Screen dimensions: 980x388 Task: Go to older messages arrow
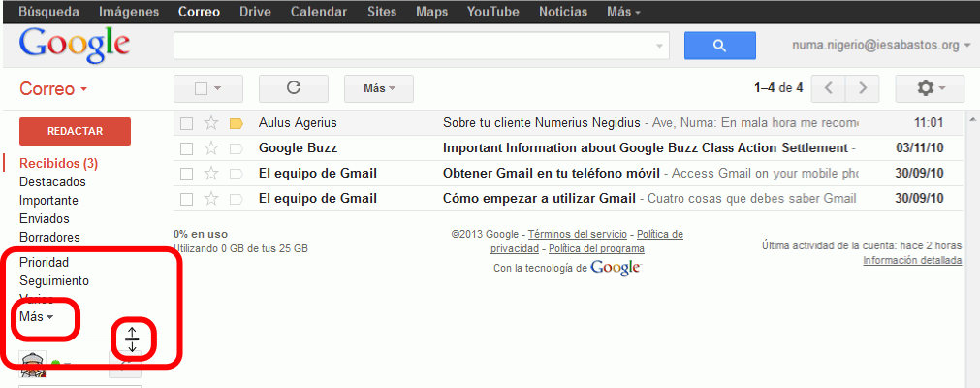tap(863, 88)
